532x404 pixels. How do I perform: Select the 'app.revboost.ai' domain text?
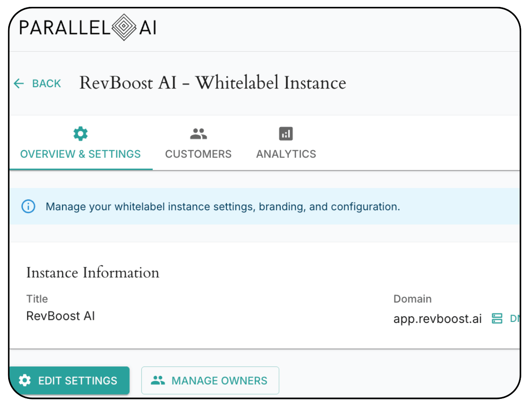click(438, 319)
